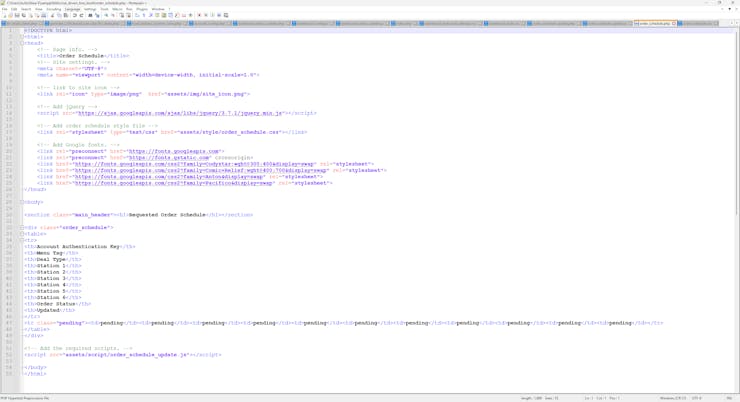This screenshot has height=402, width=740.
Task: Click the vertical scrollbar thumb
Action: [737, 123]
